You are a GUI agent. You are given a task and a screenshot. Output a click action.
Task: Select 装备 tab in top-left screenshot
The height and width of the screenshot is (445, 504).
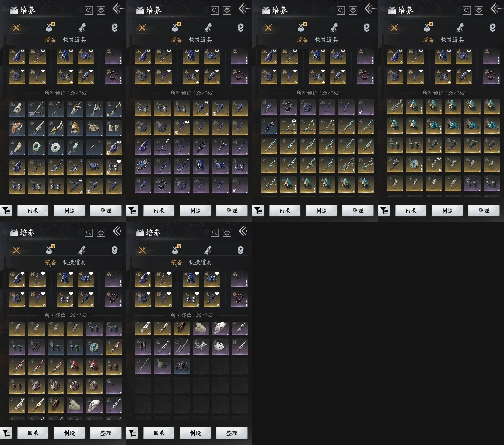(x=51, y=40)
